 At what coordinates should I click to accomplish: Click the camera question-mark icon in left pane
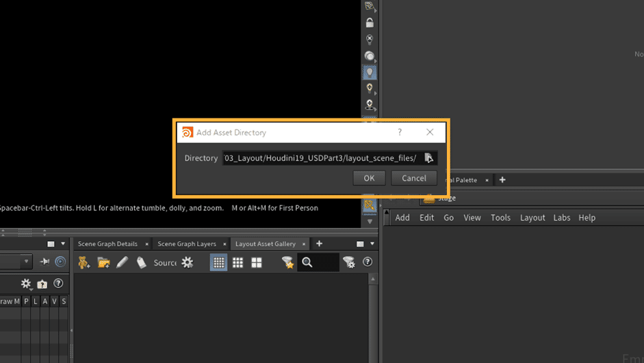(x=42, y=284)
